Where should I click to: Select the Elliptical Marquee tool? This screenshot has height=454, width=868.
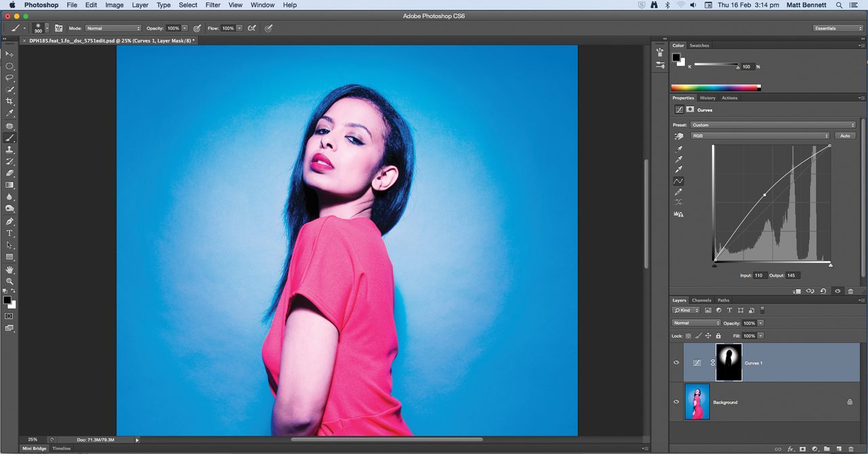(9, 66)
